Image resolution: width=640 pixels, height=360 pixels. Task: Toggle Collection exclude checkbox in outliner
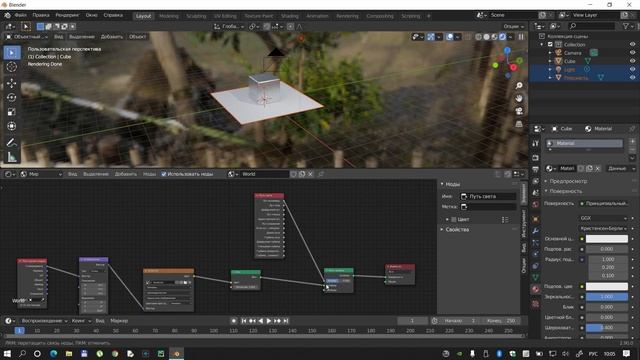(x=550, y=44)
